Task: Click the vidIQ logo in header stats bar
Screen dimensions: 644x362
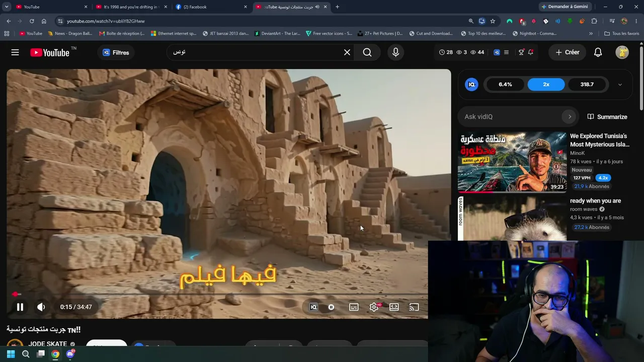Action: pyautogui.click(x=497, y=52)
